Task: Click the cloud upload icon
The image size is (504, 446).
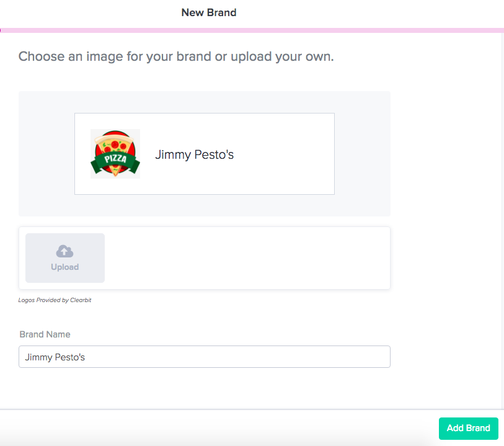Action: [x=64, y=251]
